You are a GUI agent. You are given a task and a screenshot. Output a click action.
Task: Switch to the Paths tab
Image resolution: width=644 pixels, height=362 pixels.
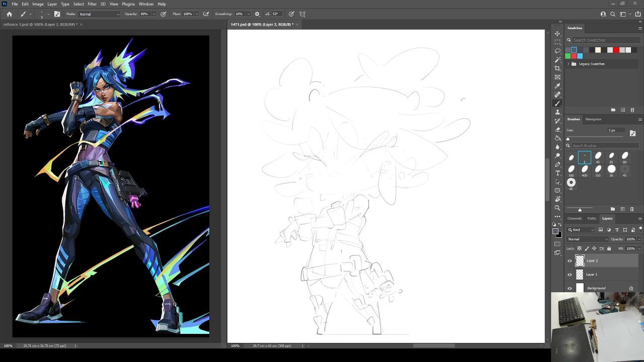(592, 218)
